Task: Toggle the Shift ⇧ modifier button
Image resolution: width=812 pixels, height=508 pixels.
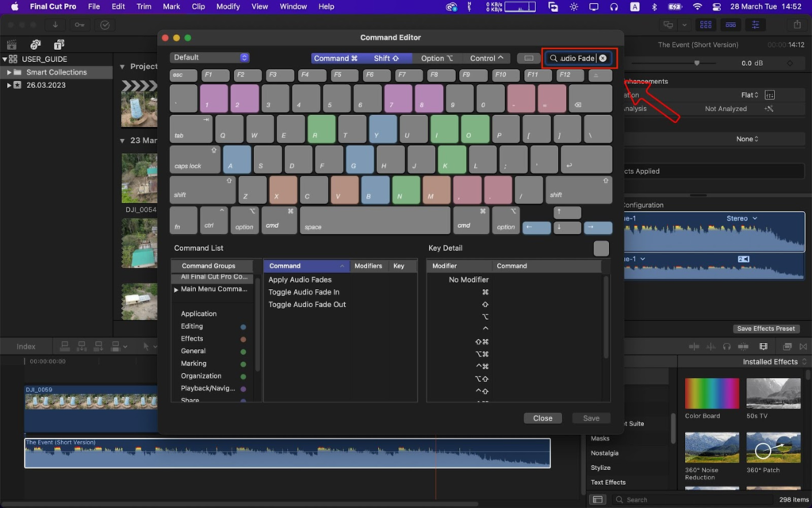Action: [x=386, y=58]
